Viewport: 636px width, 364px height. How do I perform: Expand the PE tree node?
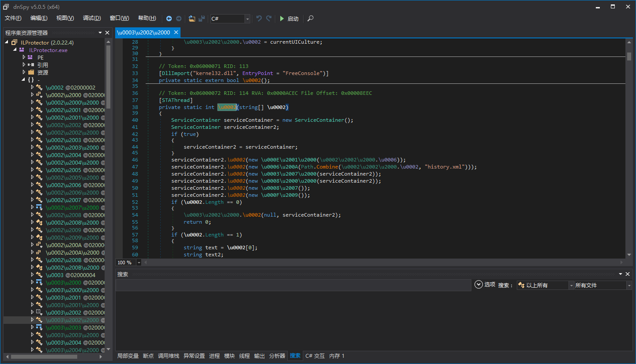[x=24, y=57]
